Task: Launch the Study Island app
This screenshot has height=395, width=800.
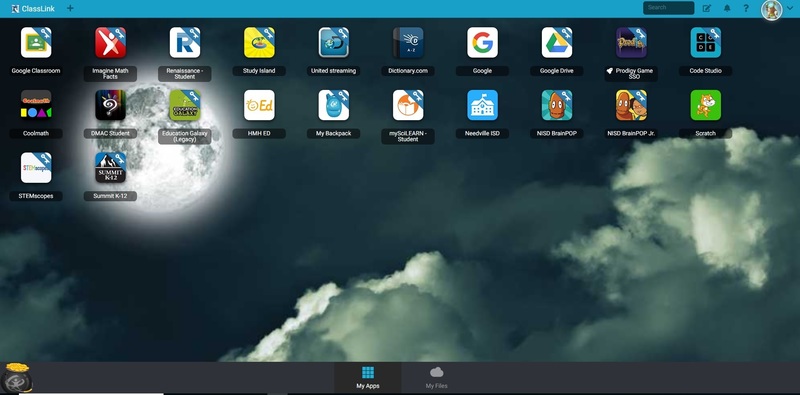Action: coord(259,42)
